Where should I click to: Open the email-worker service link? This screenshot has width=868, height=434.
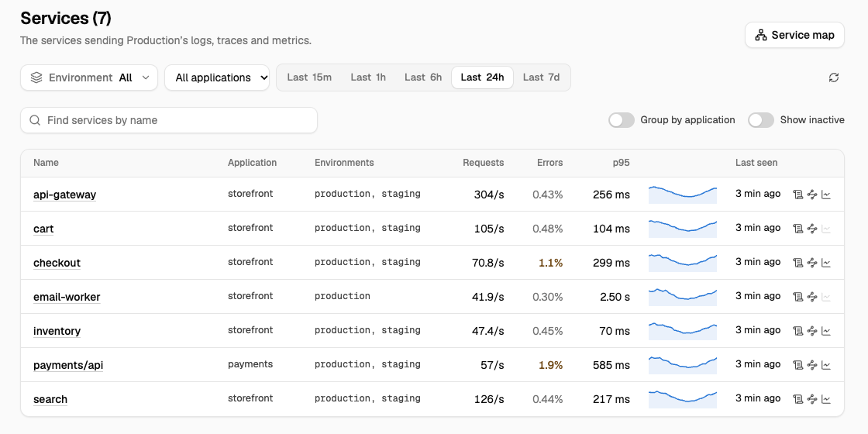click(x=67, y=298)
